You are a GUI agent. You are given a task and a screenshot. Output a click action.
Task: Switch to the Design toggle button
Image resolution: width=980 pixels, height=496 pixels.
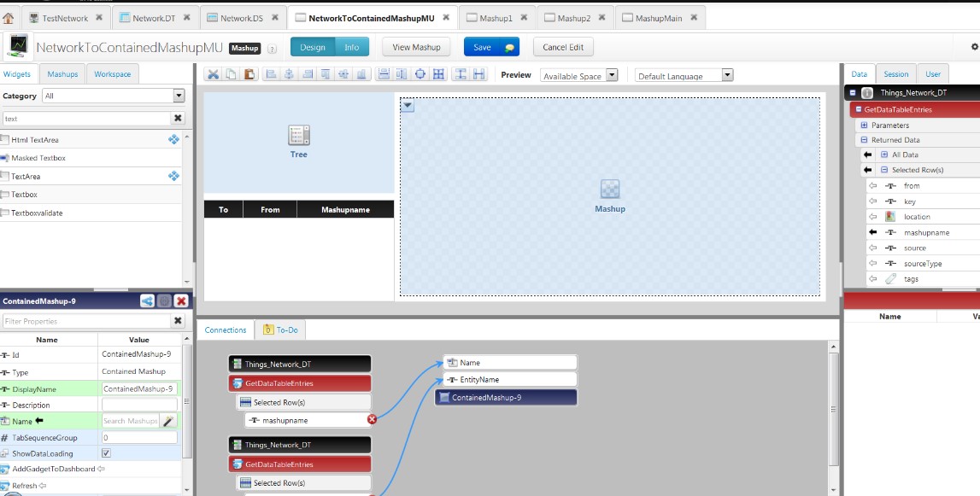point(312,47)
